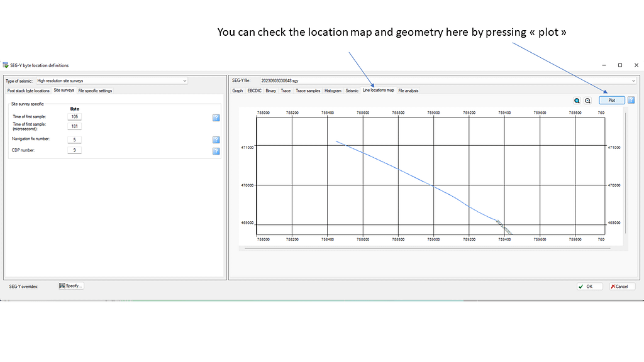Viewport: 644px width, 362px height.
Task: Expand the SEG-Y file dropdown
Action: tap(633, 80)
